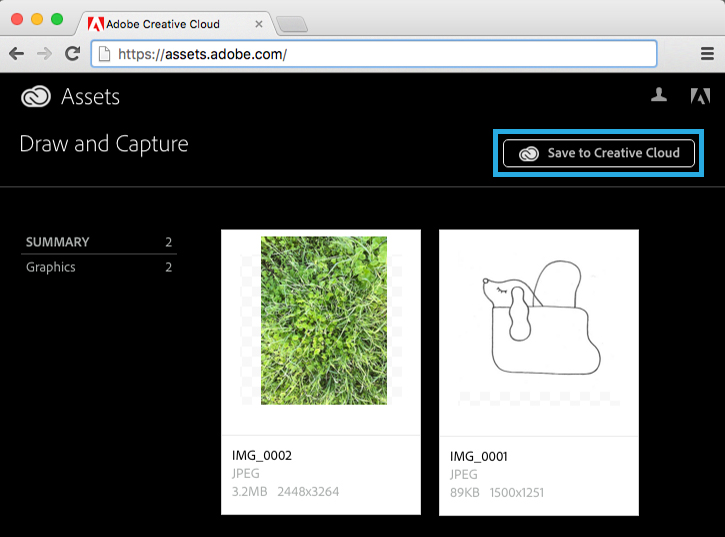Screen dimensions: 725x537
Task: Open the user profile icon
Action: click(x=659, y=94)
